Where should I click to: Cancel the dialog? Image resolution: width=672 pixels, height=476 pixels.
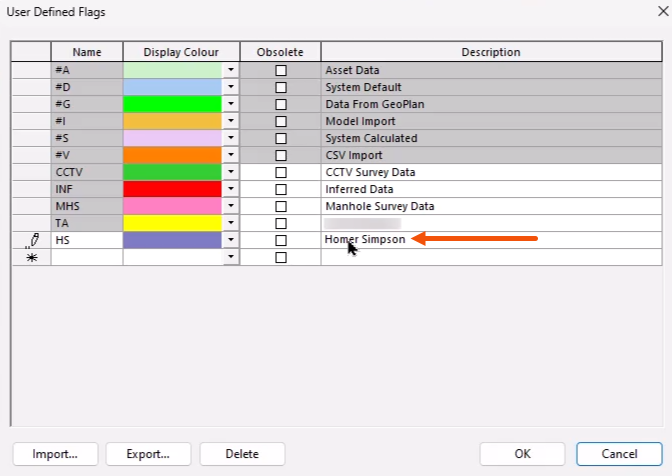[x=619, y=454]
